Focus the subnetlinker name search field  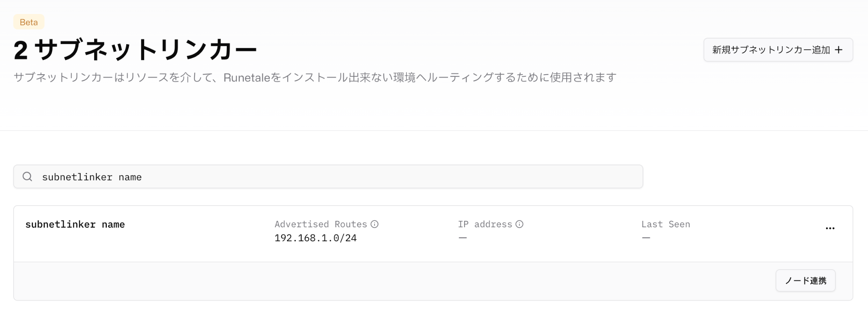(x=328, y=177)
